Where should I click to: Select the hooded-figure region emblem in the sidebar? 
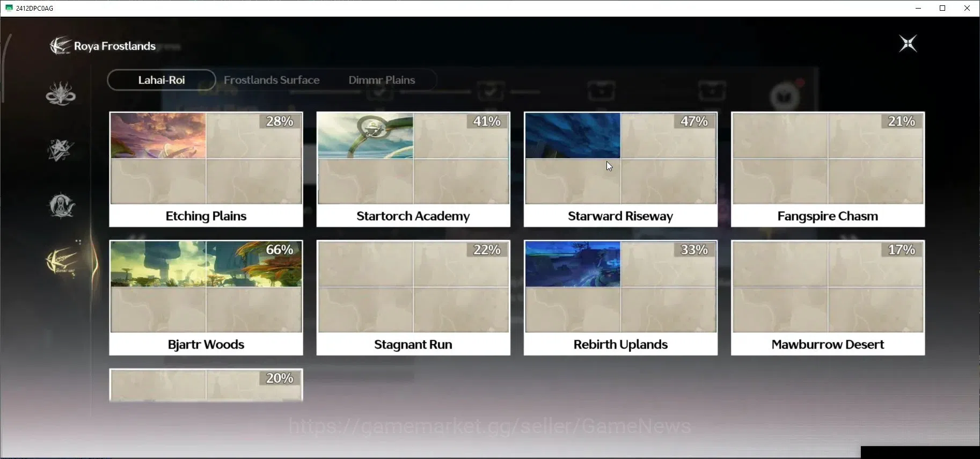coord(61,206)
